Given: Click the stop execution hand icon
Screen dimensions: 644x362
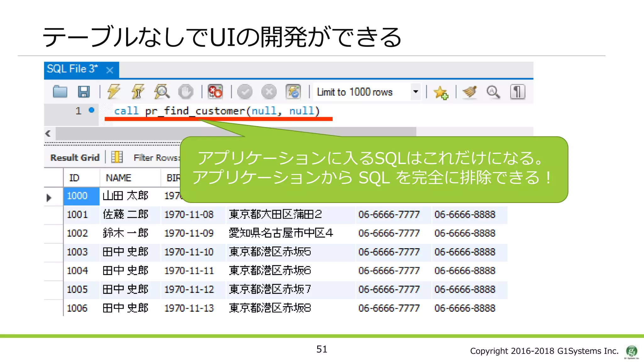Looking at the screenshot, I should [x=186, y=92].
